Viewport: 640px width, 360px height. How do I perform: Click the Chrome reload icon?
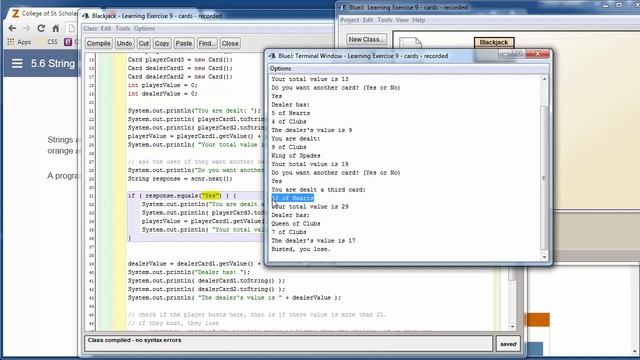(x=41, y=28)
